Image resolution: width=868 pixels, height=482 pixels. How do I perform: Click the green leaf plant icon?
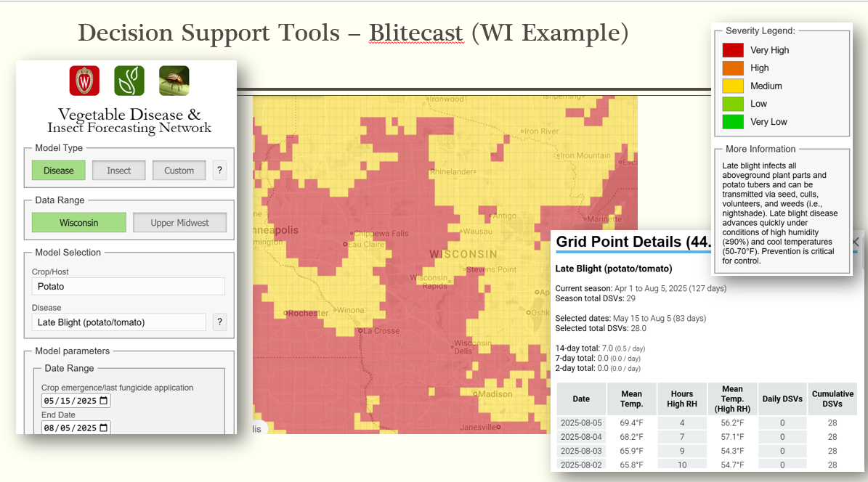pos(129,81)
